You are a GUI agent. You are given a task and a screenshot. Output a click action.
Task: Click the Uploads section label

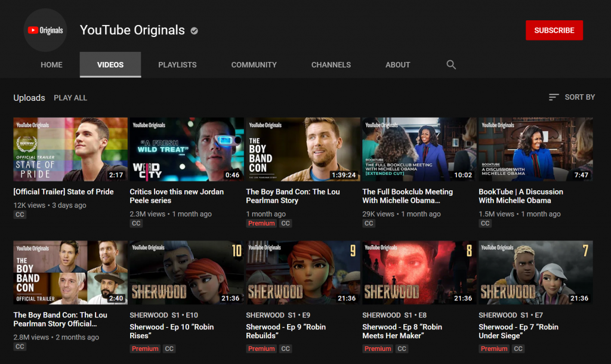pos(29,98)
